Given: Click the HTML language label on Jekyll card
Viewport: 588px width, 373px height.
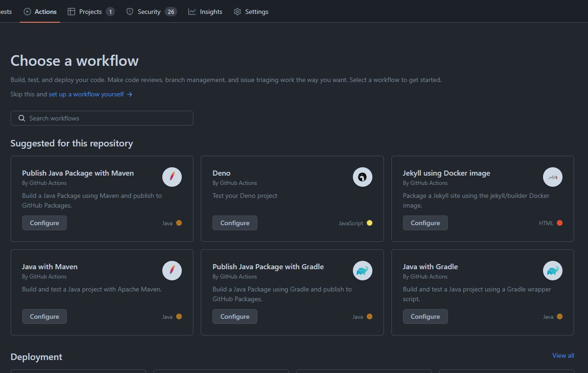Looking at the screenshot, I should 546,223.
